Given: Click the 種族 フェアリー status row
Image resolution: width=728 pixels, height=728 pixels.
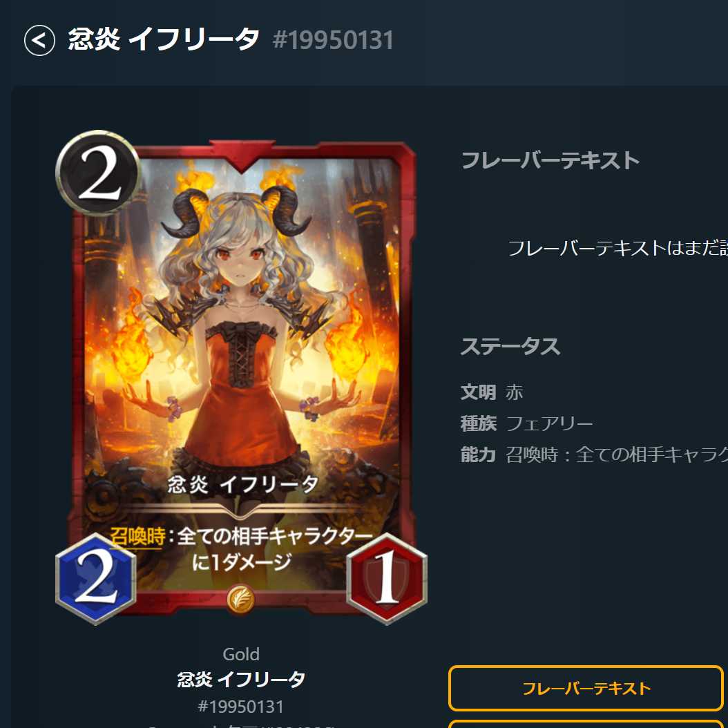Looking at the screenshot, I should (x=526, y=423).
